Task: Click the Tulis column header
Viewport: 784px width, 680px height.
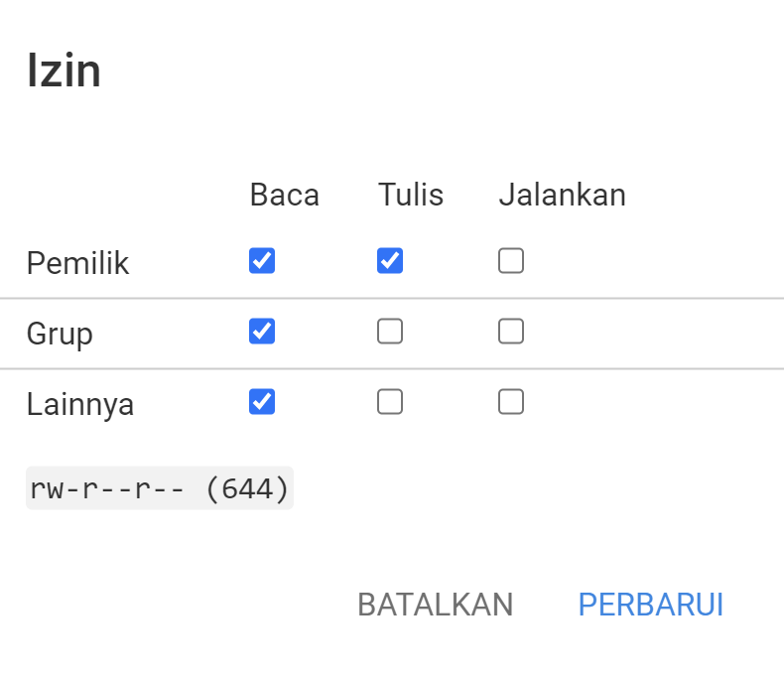Action: coord(411,196)
